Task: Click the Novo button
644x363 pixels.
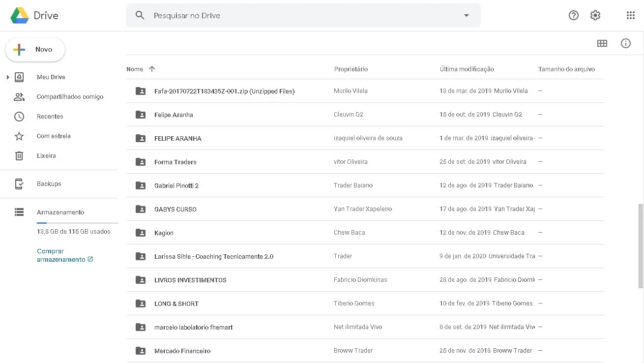Action: point(35,50)
